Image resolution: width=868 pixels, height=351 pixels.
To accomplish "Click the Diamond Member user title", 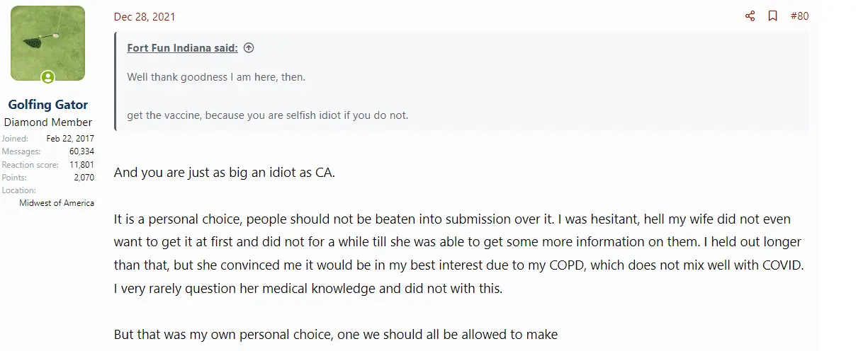I will pyautogui.click(x=48, y=122).
